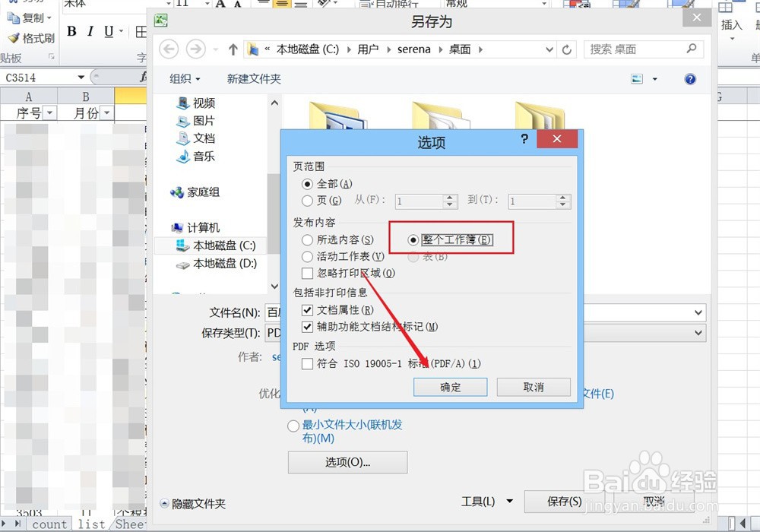Increase 到(T) page number with up stepper

click(x=562, y=198)
